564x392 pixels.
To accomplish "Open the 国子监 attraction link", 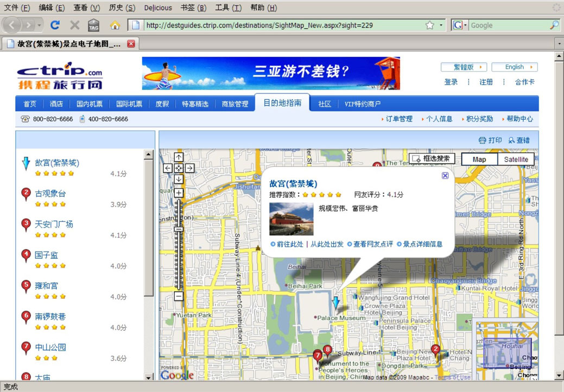I will click(x=46, y=255).
